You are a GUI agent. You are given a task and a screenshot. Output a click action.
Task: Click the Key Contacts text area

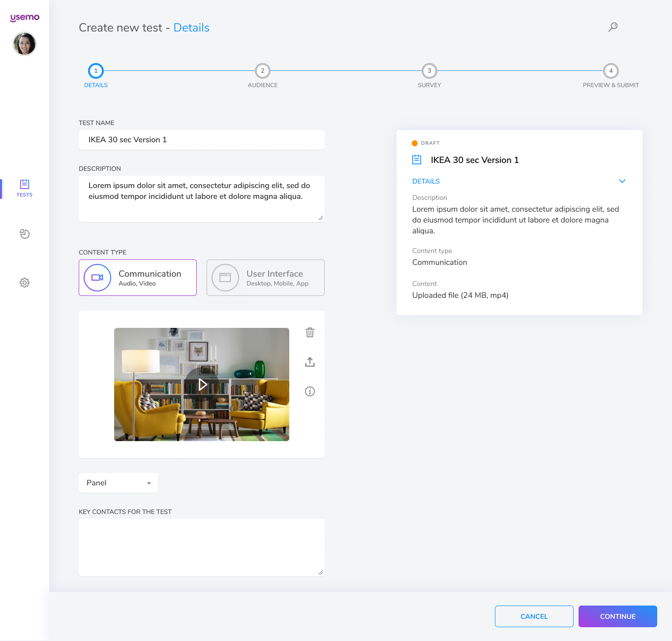(x=202, y=547)
